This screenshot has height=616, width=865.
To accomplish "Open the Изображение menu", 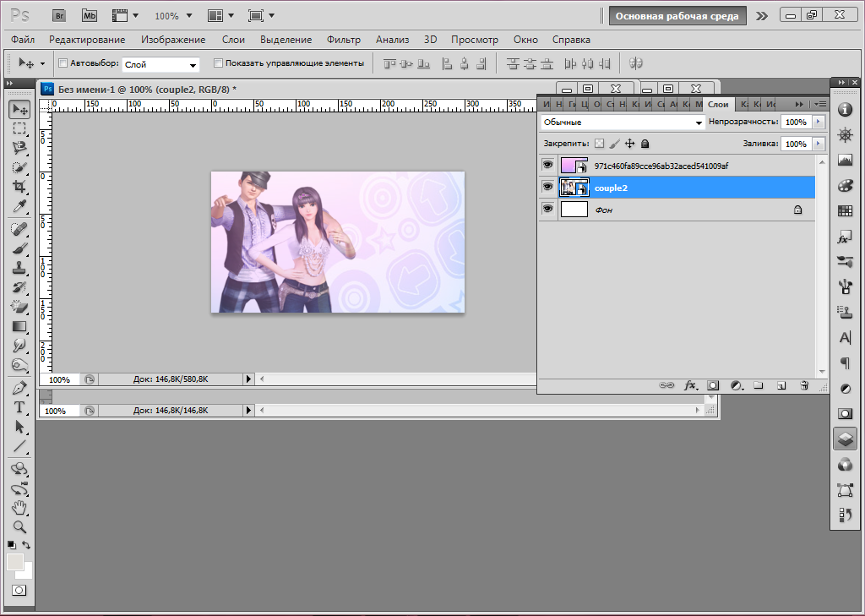I will point(173,40).
